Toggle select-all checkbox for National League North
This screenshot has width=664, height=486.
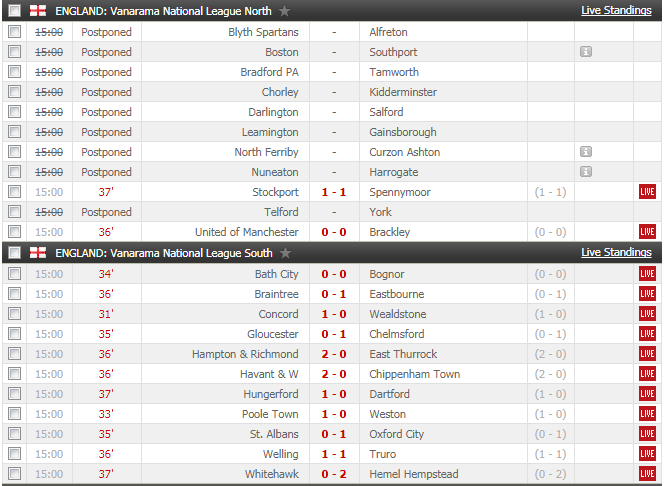(14, 11)
